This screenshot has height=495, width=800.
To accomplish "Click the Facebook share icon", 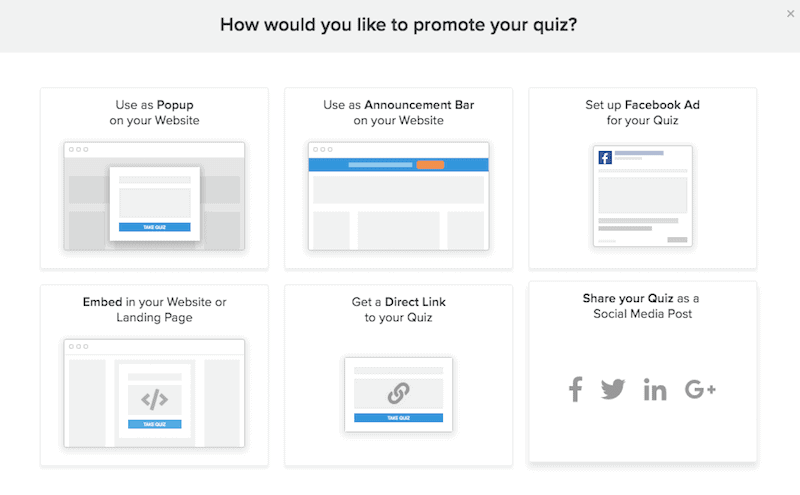I will click(576, 389).
